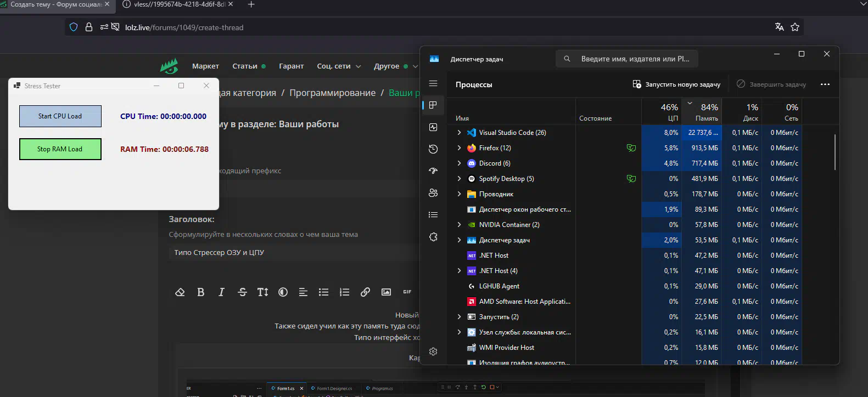Open App history in Task Manager sidebar
Viewport: 868px width, 397px height.
coord(433,149)
